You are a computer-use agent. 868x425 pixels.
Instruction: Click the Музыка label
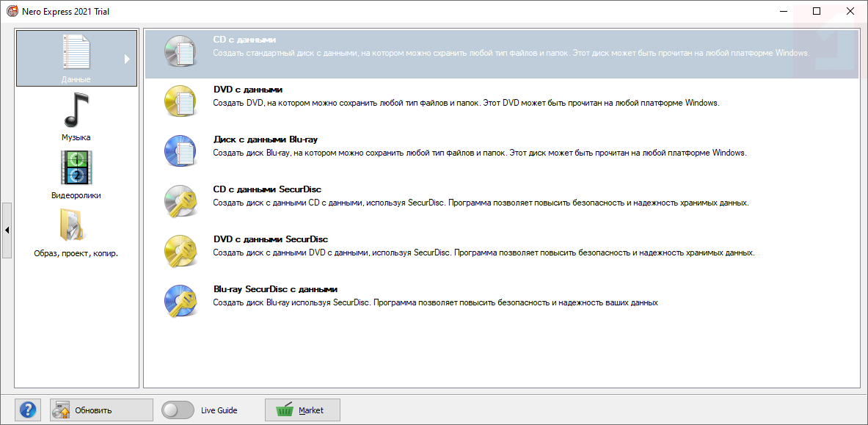(76, 137)
